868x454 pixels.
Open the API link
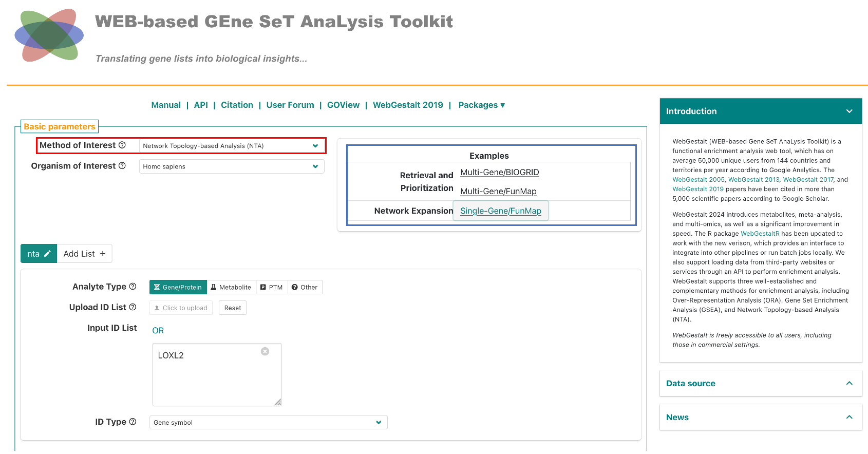click(201, 105)
